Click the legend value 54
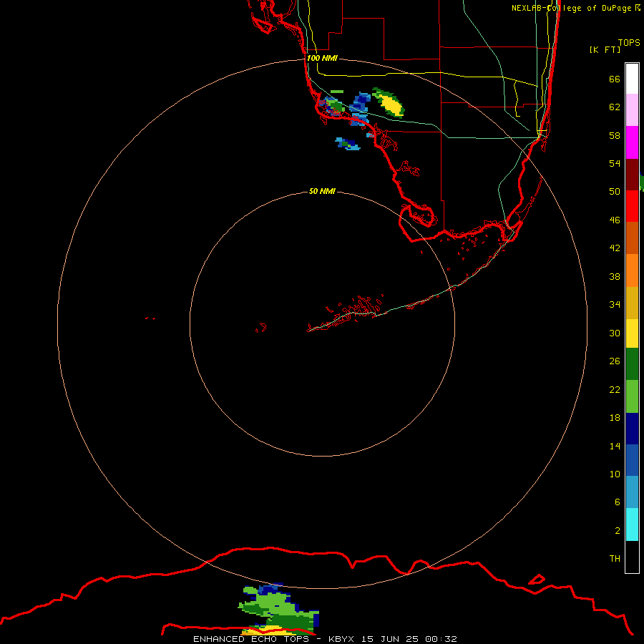 tap(615, 163)
